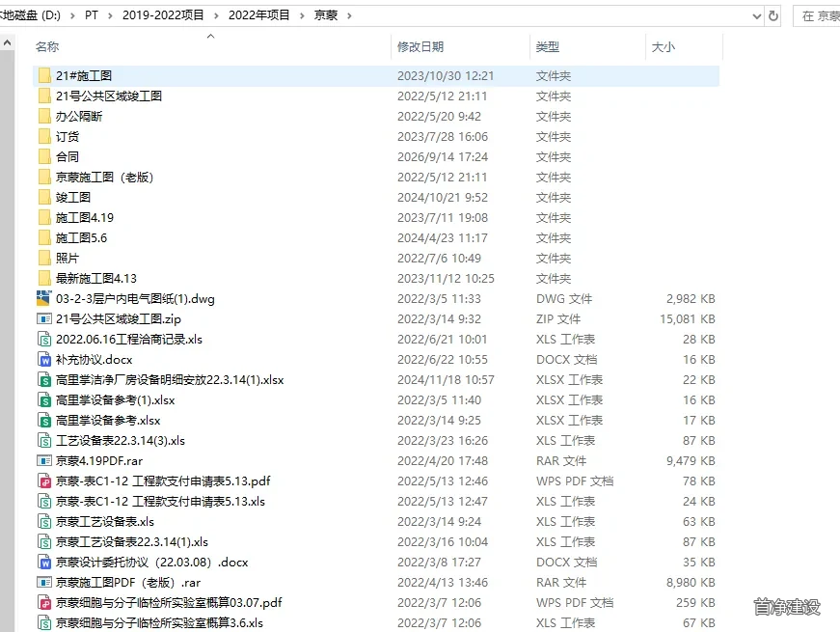840x632 pixels.
Task: Click the 京蒙 breadcrumb in address bar
Action: [326, 15]
